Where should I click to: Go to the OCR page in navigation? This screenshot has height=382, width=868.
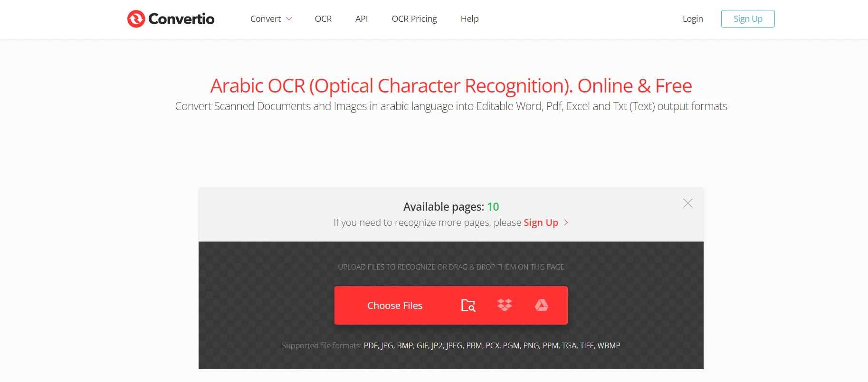(323, 19)
